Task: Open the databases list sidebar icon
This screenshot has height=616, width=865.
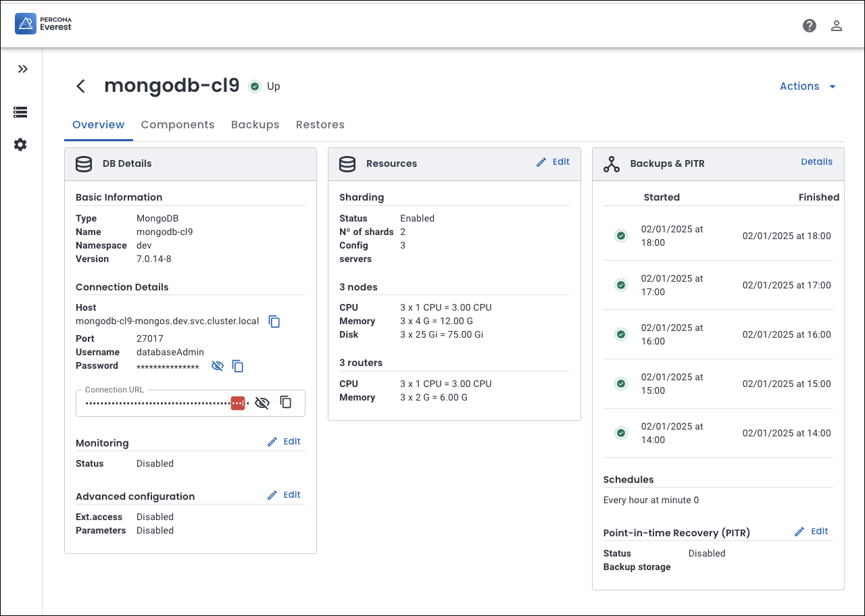Action: coord(20,112)
